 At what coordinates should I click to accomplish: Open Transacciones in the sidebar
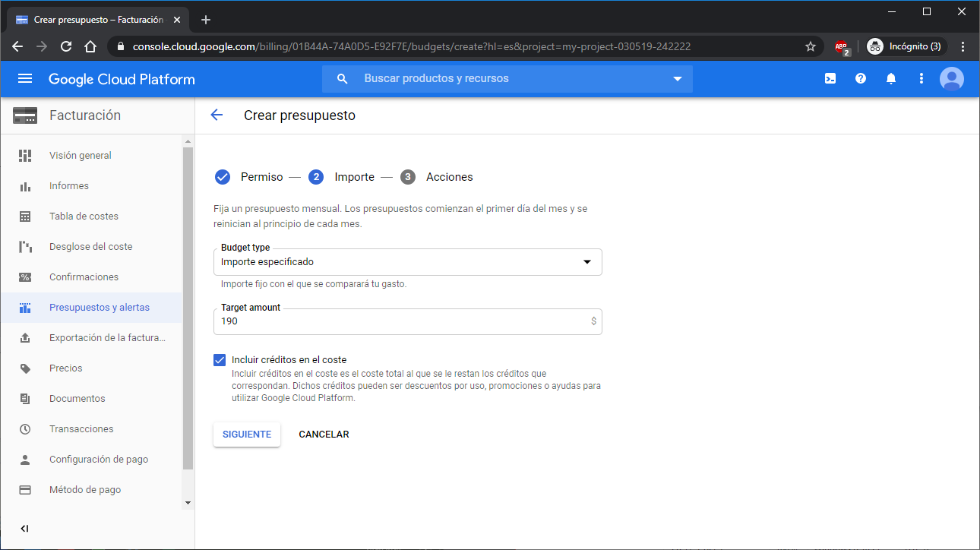[x=81, y=429]
